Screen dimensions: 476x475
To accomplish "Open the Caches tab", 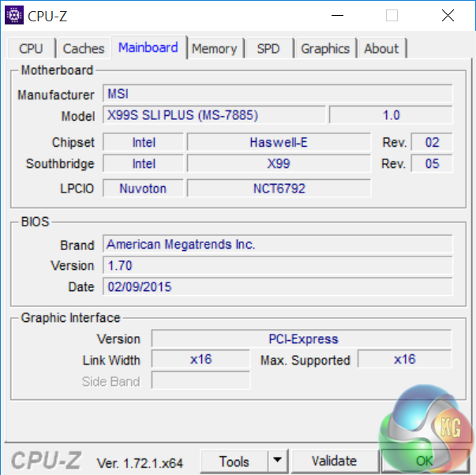I will click(x=84, y=49).
